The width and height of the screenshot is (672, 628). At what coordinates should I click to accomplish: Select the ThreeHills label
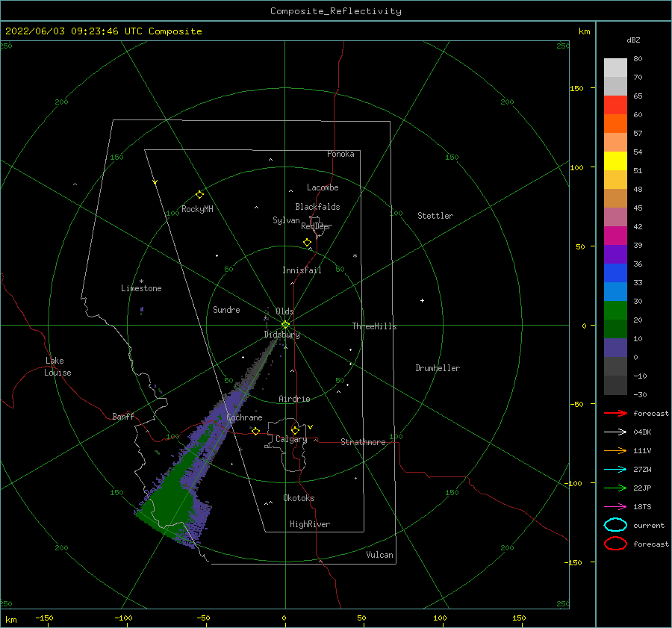pos(374,326)
